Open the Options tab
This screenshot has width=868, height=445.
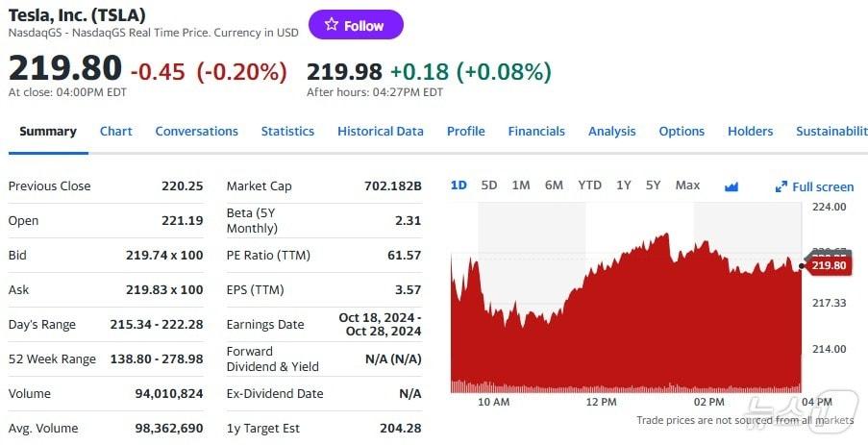pyautogui.click(x=682, y=132)
